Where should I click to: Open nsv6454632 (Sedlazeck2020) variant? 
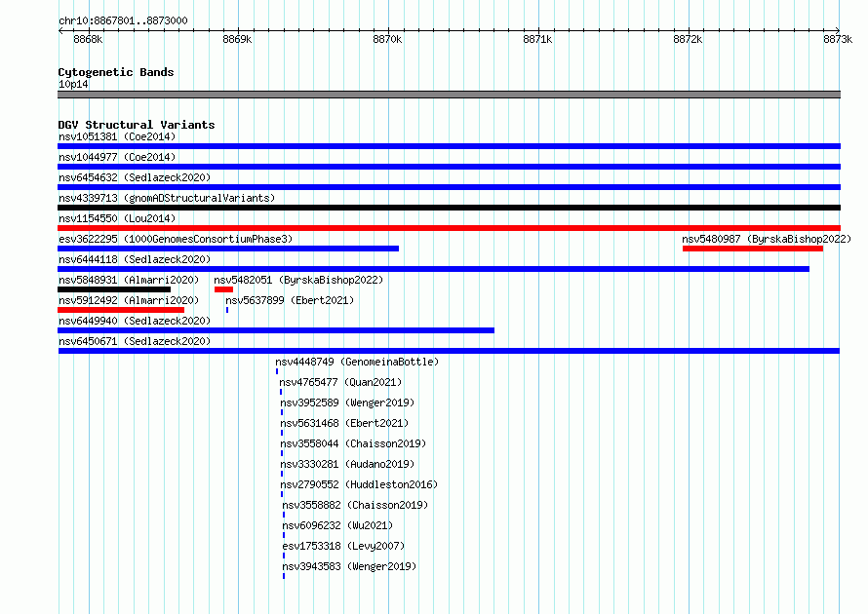pos(135,177)
